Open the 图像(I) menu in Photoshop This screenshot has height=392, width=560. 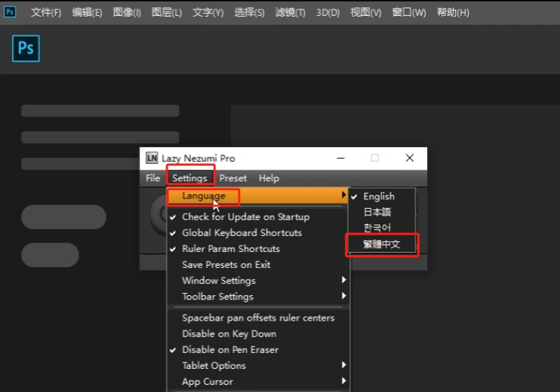click(126, 12)
